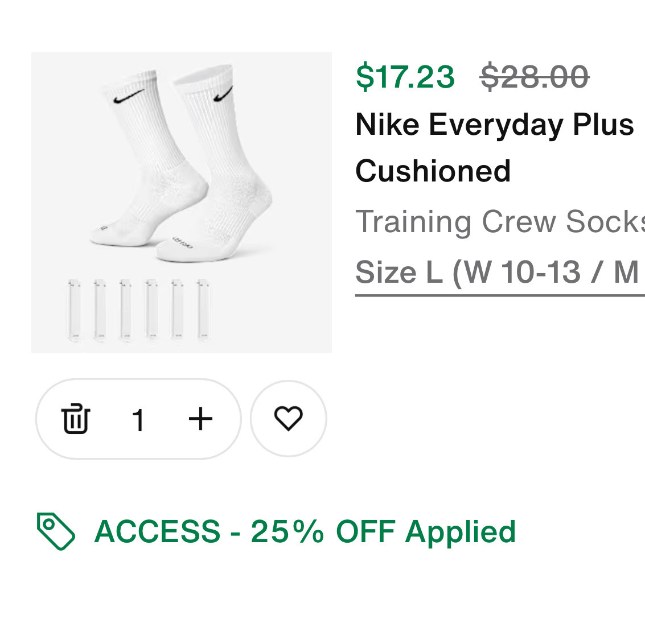
Task: Click the crossed-out $28.00 original price
Action: pyautogui.click(x=533, y=77)
